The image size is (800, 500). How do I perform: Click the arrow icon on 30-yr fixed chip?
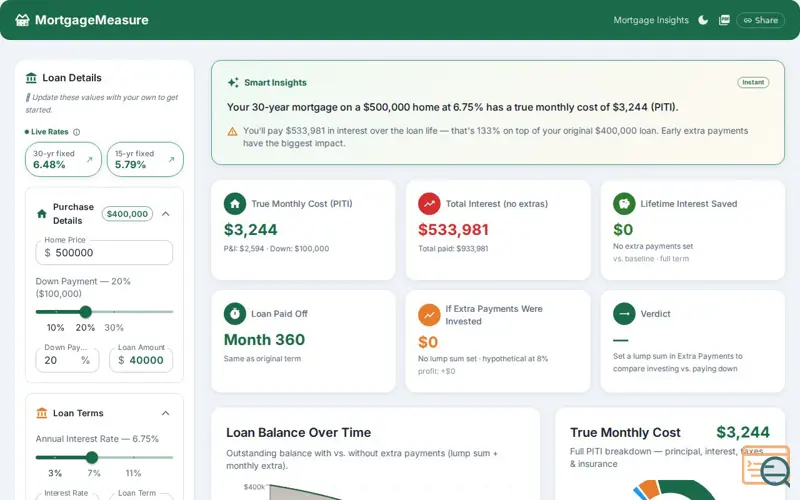90,159
